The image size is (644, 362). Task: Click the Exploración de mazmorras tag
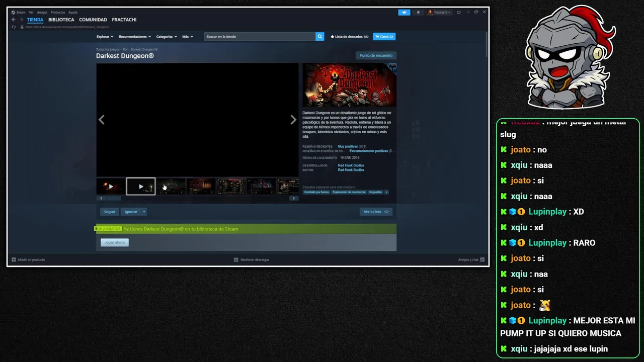(349, 192)
